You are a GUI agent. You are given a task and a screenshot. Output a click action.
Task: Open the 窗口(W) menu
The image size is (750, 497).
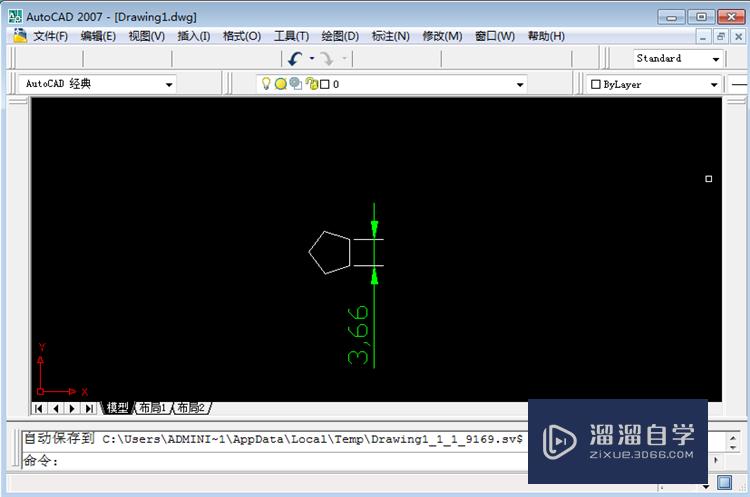point(495,36)
